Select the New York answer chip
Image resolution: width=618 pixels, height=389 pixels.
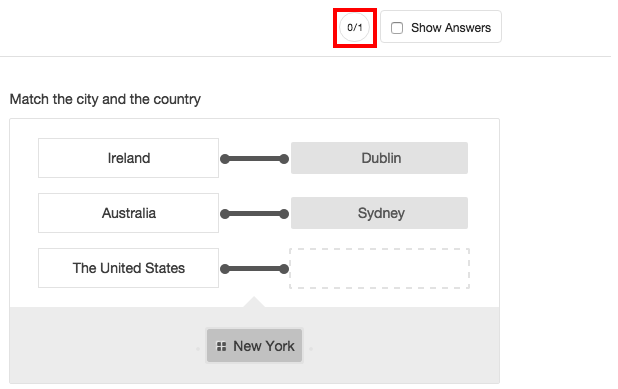pyautogui.click(x=255, y=346)
